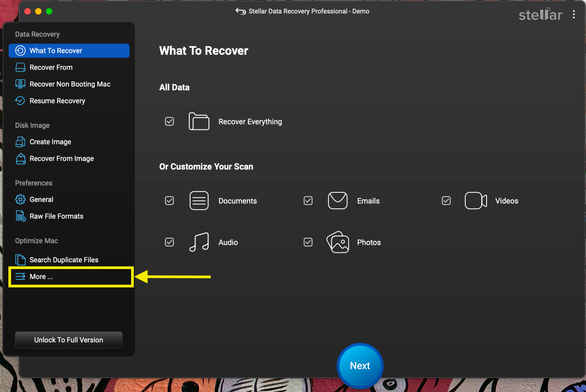Toggle the Photos checkbox off
Image resolution: width=586 pixels, height=392 pixels.
pyautogui.click(x=308, y=242)
